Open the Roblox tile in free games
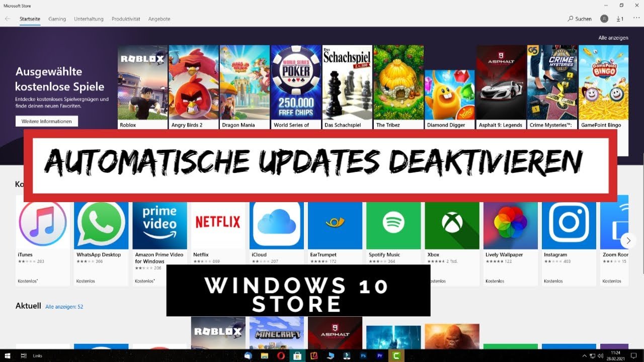This screenshot has height=362, width=644. coord(142,87)
